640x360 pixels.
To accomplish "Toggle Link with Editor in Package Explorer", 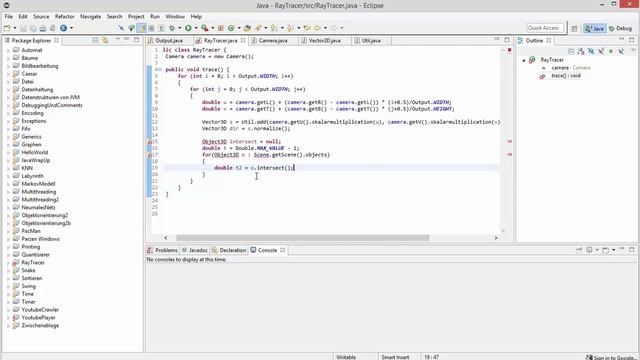I will [105, 40].
